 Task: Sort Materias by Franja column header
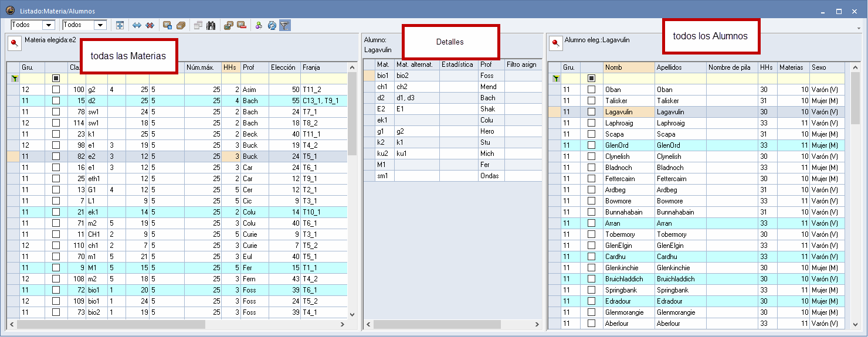click(x=324, y=67)
